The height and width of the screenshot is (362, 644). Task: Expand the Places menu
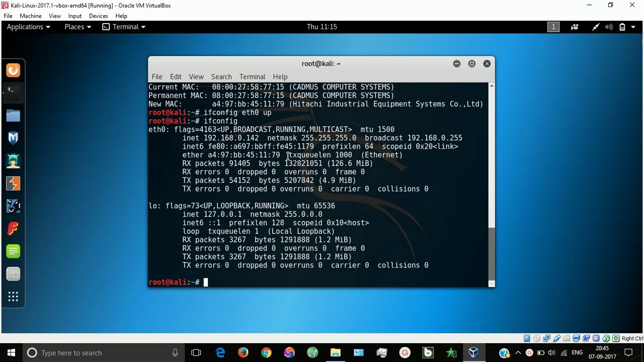pyautogui.click(x=78, y=27)
